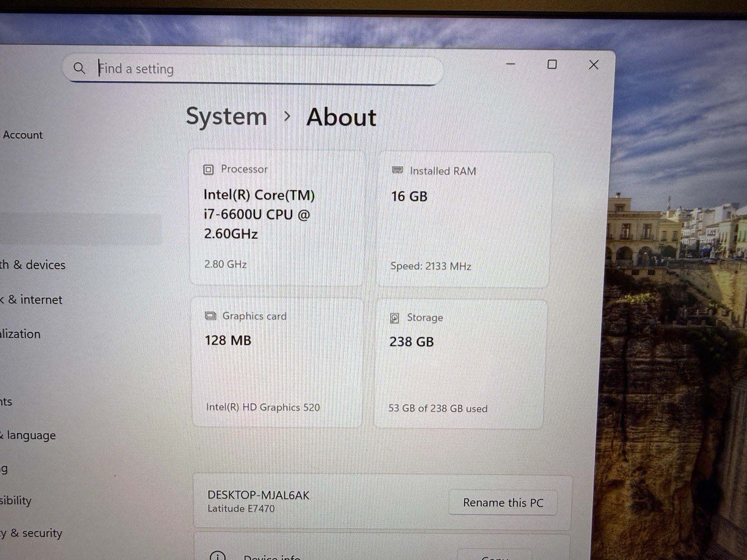The height and width of the screenshot is (560, 747).
Task: Click the Graphics card icon
Action: (211, 316)
